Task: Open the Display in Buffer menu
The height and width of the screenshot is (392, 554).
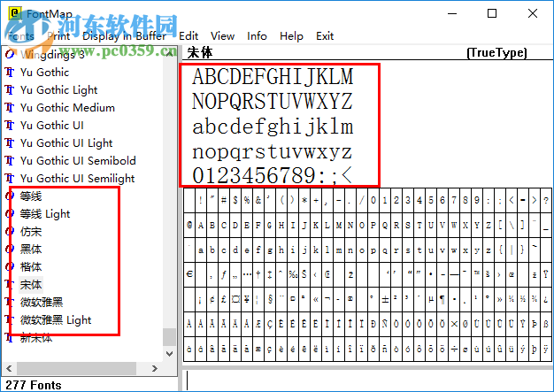Action: tap(125, 36)
